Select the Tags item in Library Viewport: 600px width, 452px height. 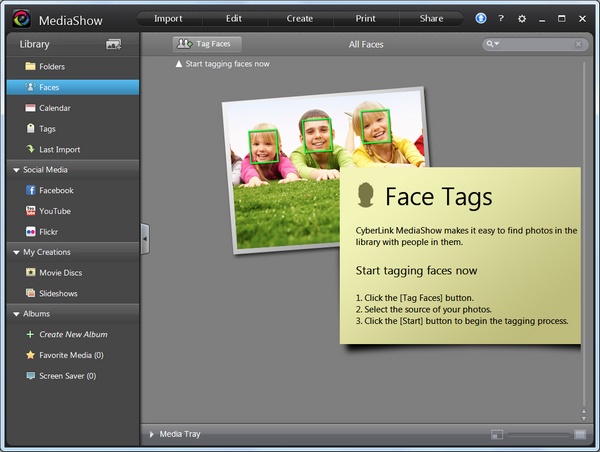point(47,129)
